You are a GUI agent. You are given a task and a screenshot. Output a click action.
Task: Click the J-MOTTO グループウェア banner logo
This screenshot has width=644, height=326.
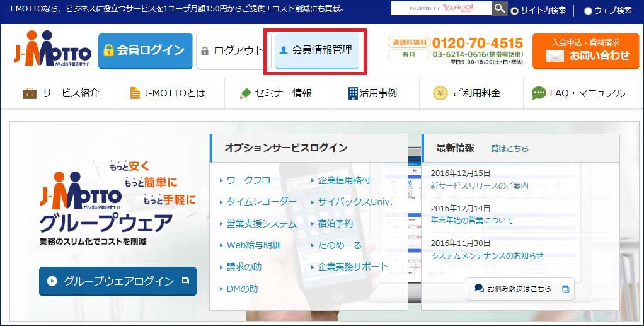pos(106,204)
